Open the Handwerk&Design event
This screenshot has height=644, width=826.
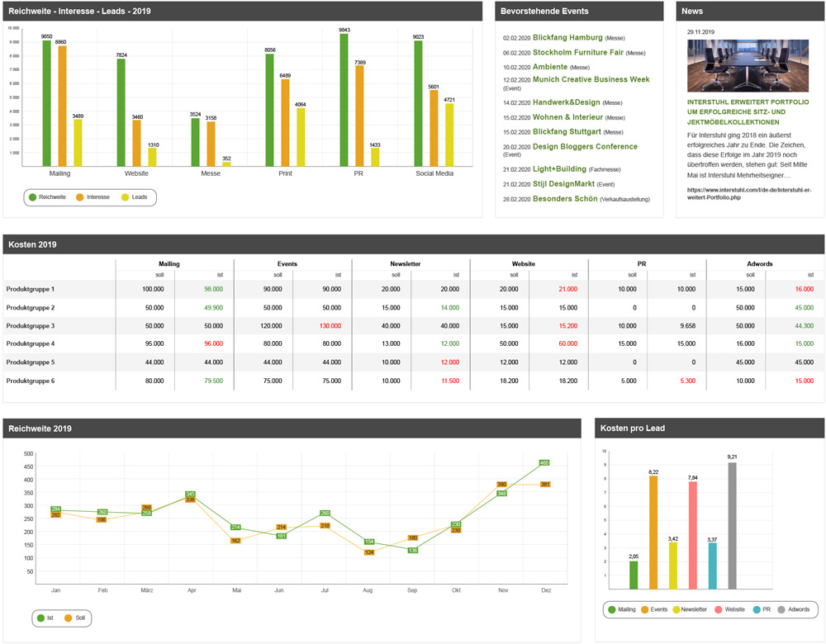click(x=567, y=102)
